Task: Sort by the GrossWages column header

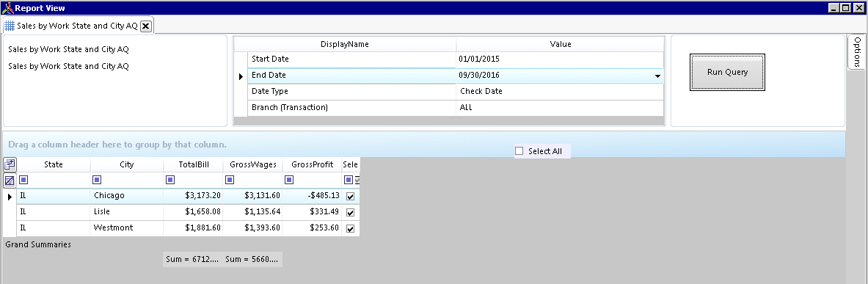Action: pos(253,164)
